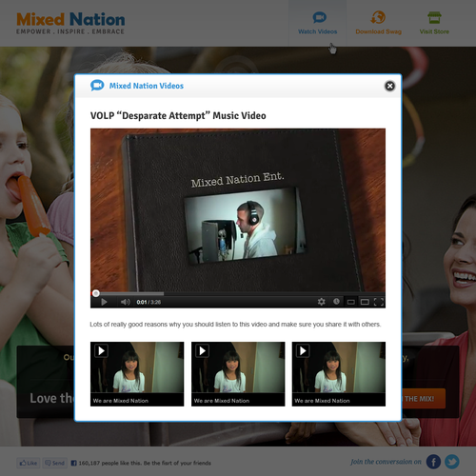Viewport: 476px width, 476px height.
Task: Play the second We are Mixed Nation thumbnail
Action: (238, 374)
